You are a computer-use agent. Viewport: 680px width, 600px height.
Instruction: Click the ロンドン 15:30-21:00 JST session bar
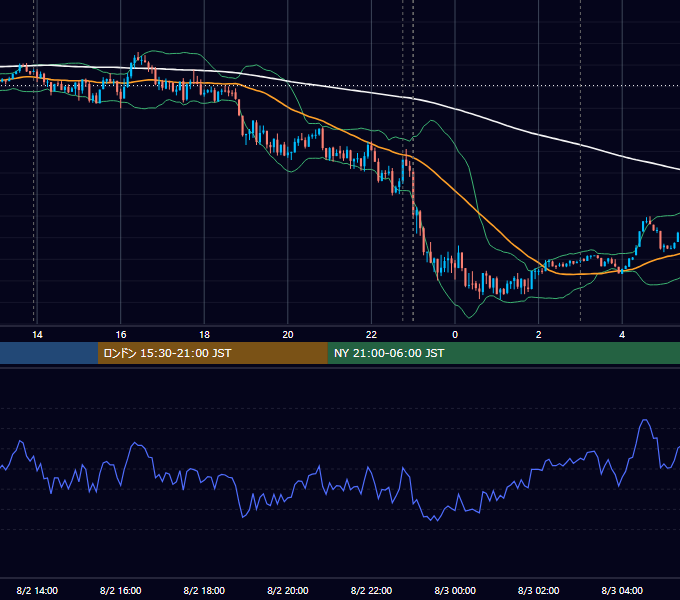212,353
